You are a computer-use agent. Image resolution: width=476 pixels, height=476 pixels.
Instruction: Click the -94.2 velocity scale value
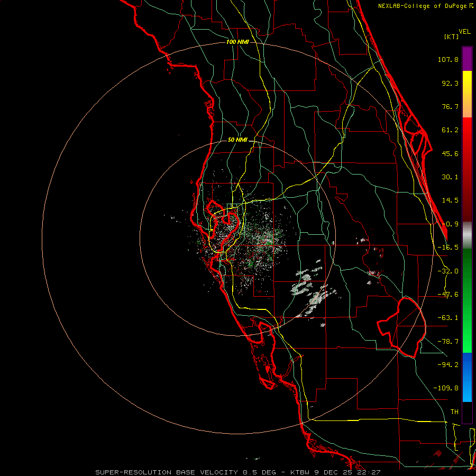(448, 364)
